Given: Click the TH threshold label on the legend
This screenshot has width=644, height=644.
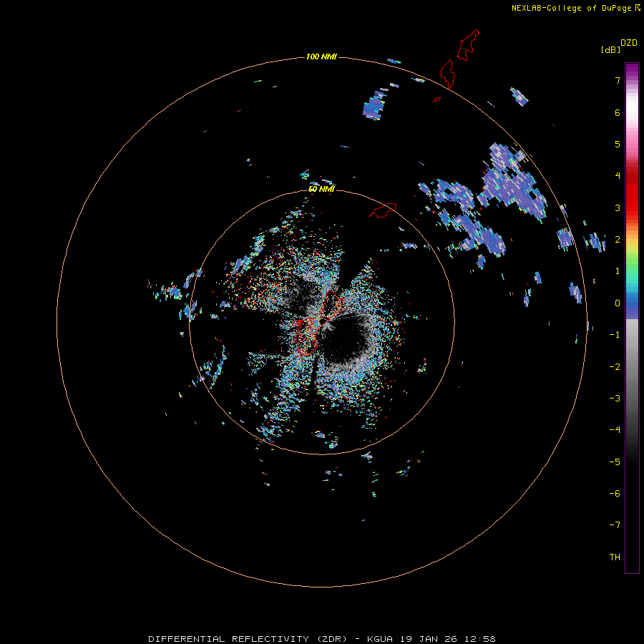Looking at the screenshot, I should point(615,557).
